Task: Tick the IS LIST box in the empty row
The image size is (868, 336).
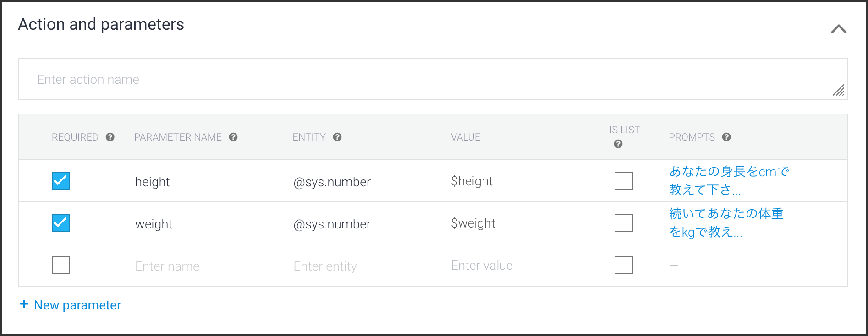Action: pyautogui.click(x=623, y=265)
